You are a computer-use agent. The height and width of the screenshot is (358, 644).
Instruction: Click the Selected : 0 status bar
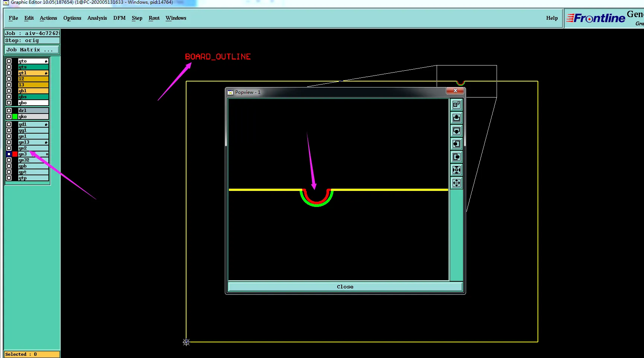pyautogui.click(x=32, y=354)
